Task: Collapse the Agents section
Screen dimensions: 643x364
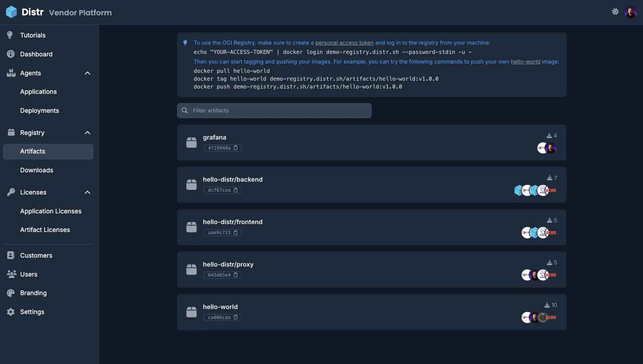Action: pyautogui.click(x=87, y=73)
